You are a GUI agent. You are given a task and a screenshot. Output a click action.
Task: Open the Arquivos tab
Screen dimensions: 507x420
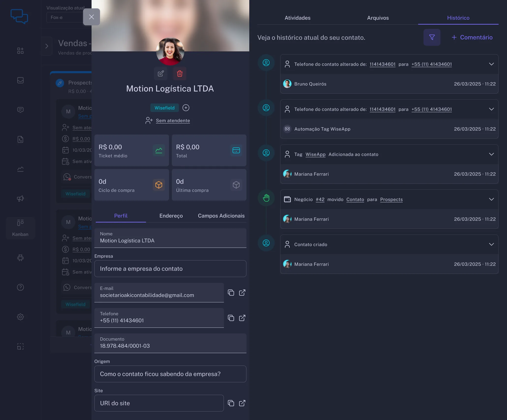378,18
